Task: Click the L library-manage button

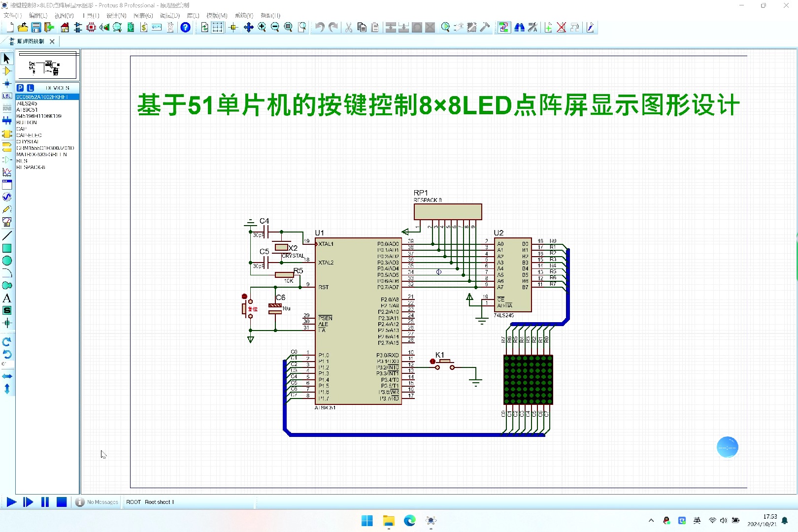Action: (x=30, y=88)
